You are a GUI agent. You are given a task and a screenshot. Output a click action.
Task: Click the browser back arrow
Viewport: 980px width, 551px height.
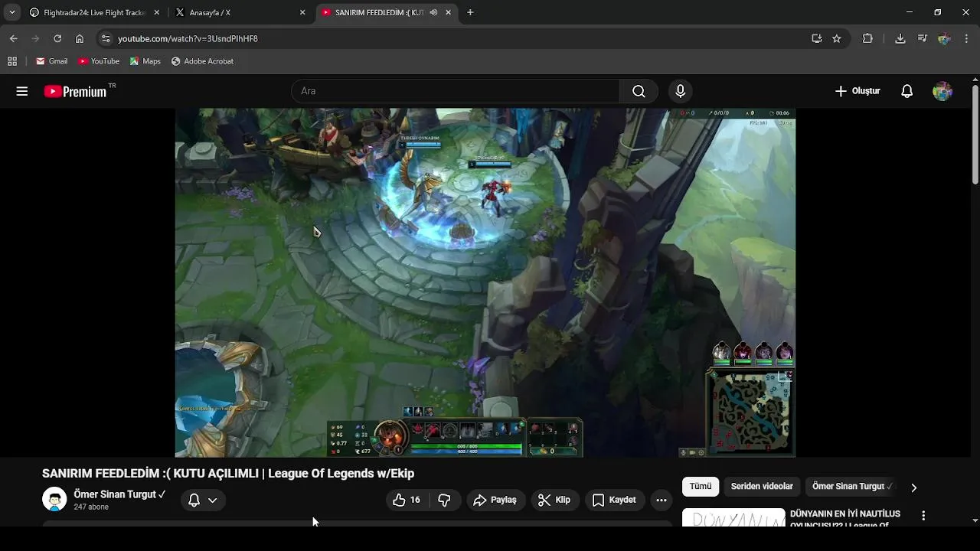(13, 38)
